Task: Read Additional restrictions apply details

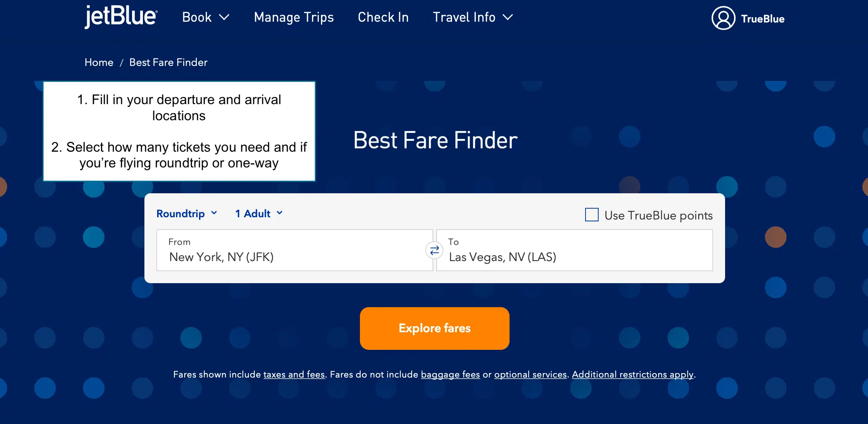Action: pos(633,374)
